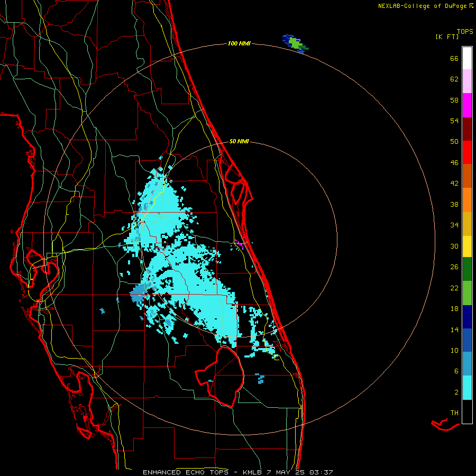Click the light orange legend swatch
Viewport: 476px width, 476px height.
467,200
